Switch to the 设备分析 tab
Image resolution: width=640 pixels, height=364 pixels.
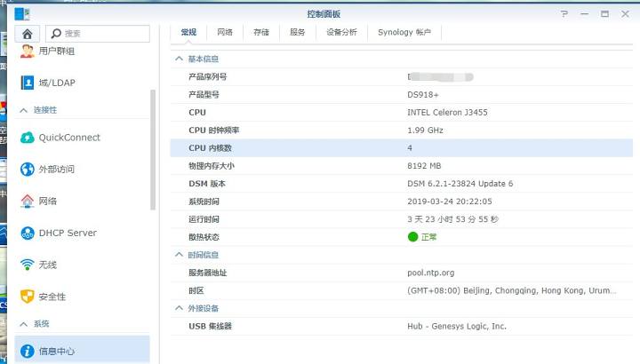(x=341, y=32)
